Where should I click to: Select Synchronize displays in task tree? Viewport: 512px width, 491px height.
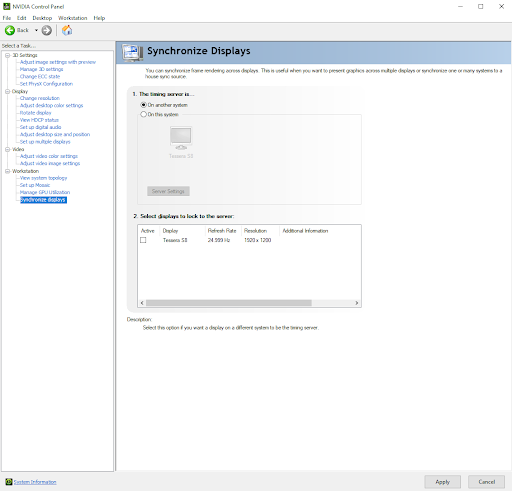click(43, 200)
